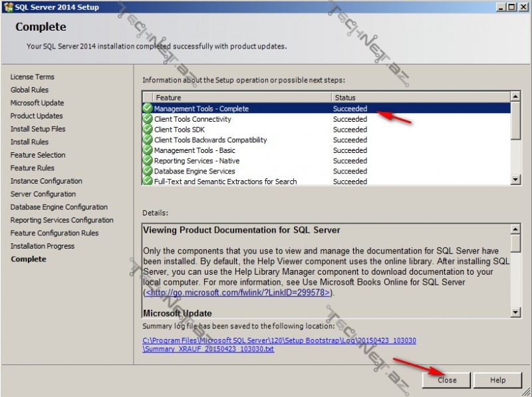Click green checkmark beside Reporting Services - Native
This screenshot has width=532, height=397.
[148, 161]
